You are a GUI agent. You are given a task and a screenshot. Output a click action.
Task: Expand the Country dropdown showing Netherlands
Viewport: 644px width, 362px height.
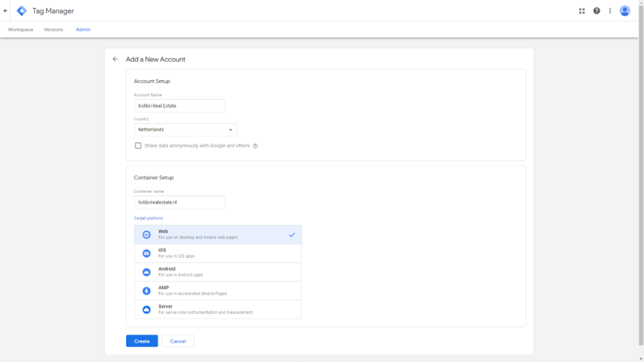(186, 130)
